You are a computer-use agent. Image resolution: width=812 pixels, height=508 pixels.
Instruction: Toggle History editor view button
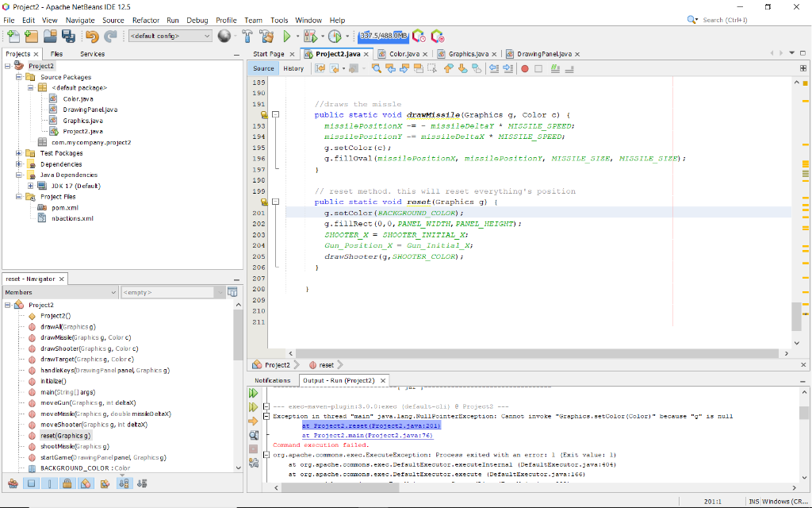coord(293,69)
